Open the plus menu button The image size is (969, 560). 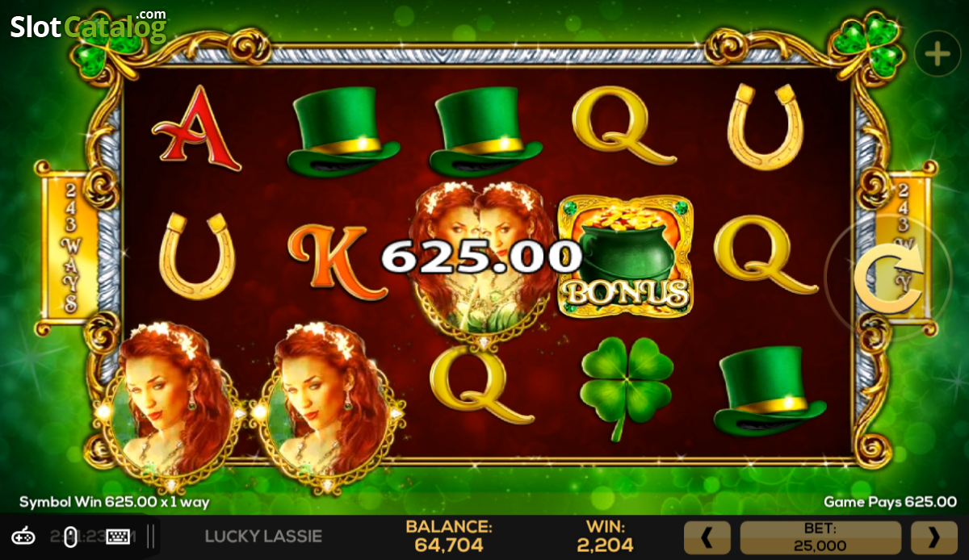(x=937, y=54)
